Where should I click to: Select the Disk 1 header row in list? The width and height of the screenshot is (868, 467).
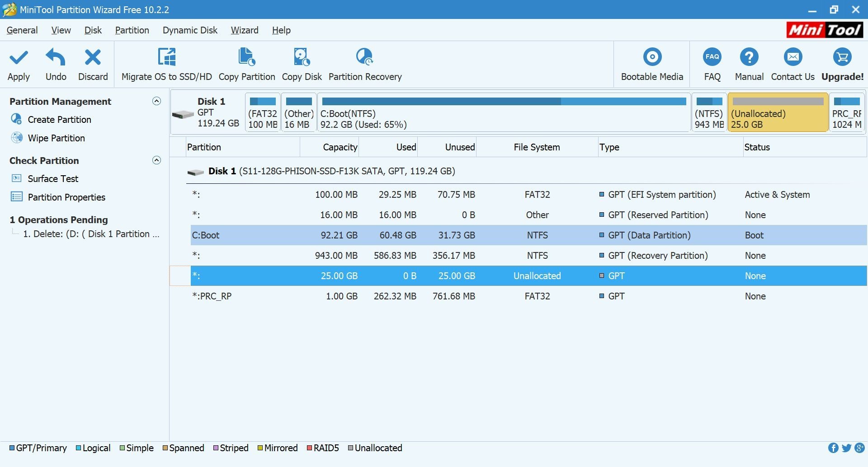point(526,171)
